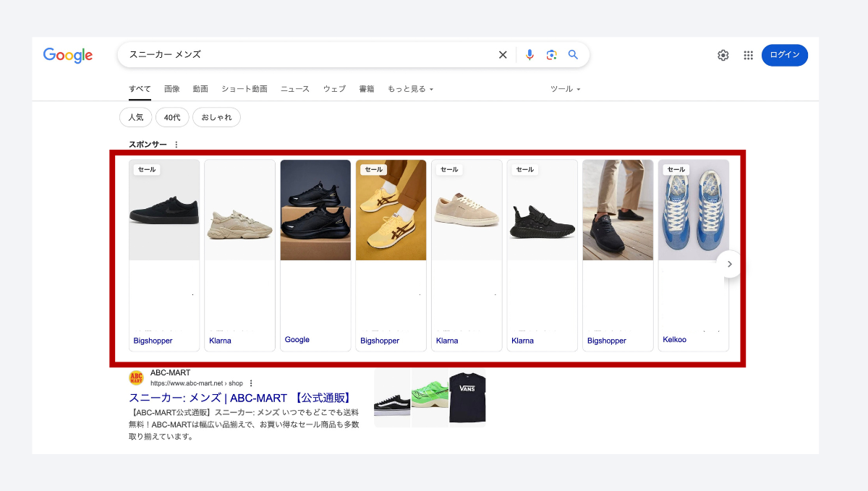The width and height of the screenshot is (868, 491).
Task: Click the スポンサー label
Action: [x=148, y=145]
